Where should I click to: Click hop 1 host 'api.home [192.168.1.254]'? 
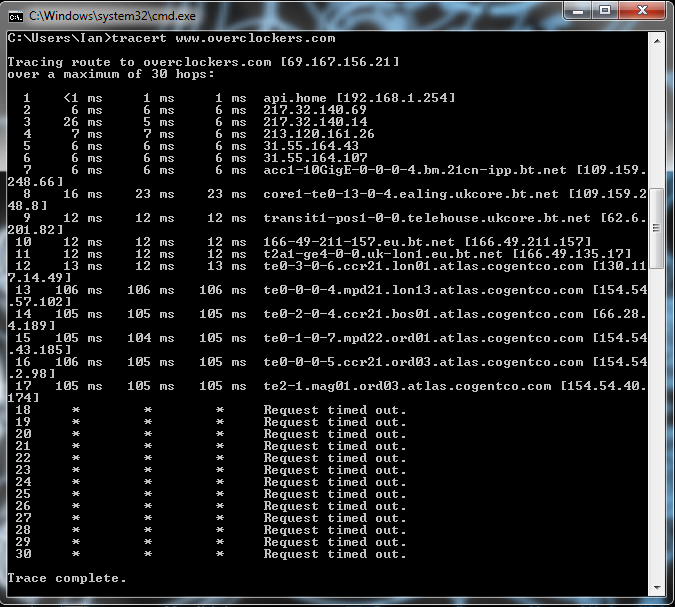(x=359, y=98)
